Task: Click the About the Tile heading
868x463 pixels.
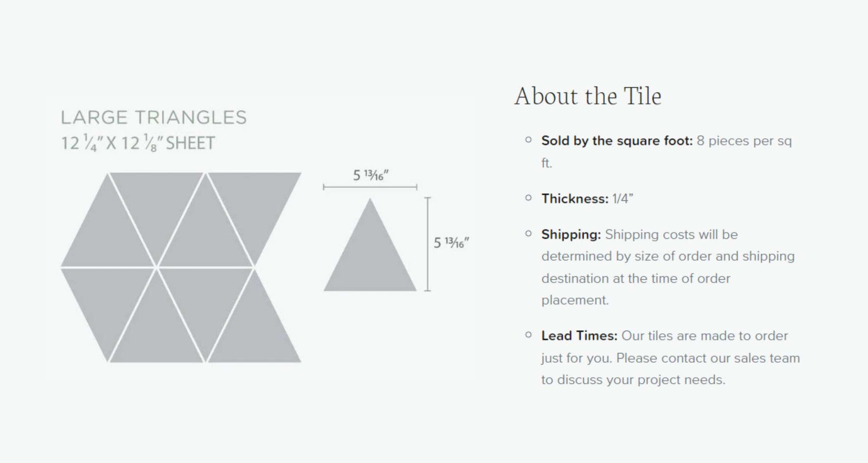Action: (x=588, y=96)
